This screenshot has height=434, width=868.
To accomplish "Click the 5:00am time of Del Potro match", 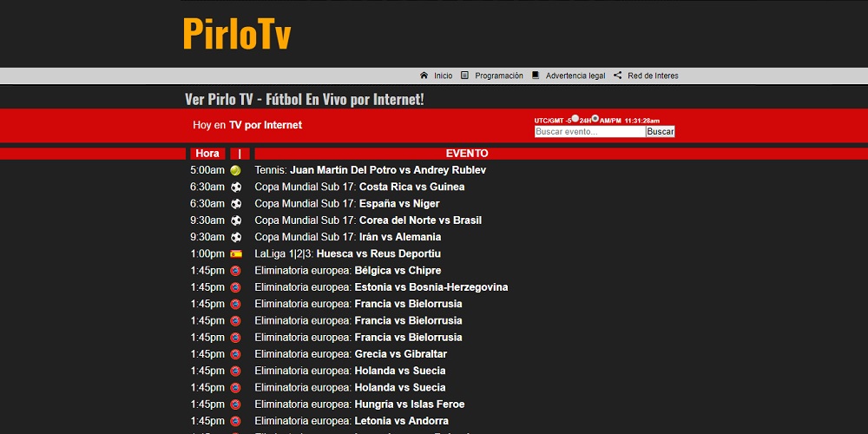I will coord(207,170).
